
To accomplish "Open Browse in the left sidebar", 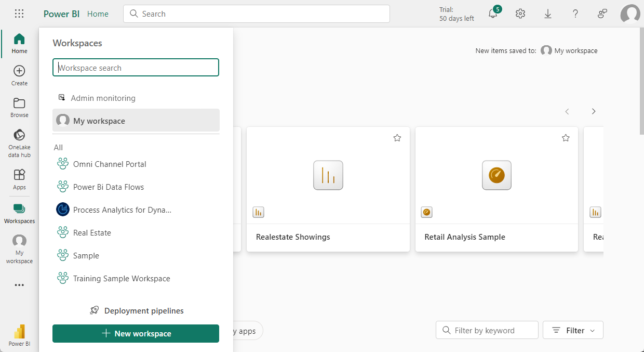I will [19, 108].
